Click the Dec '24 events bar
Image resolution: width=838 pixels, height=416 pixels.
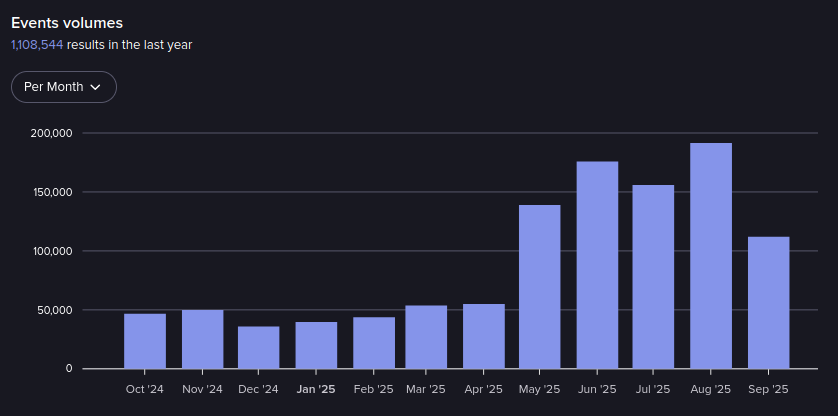point(259,347)
